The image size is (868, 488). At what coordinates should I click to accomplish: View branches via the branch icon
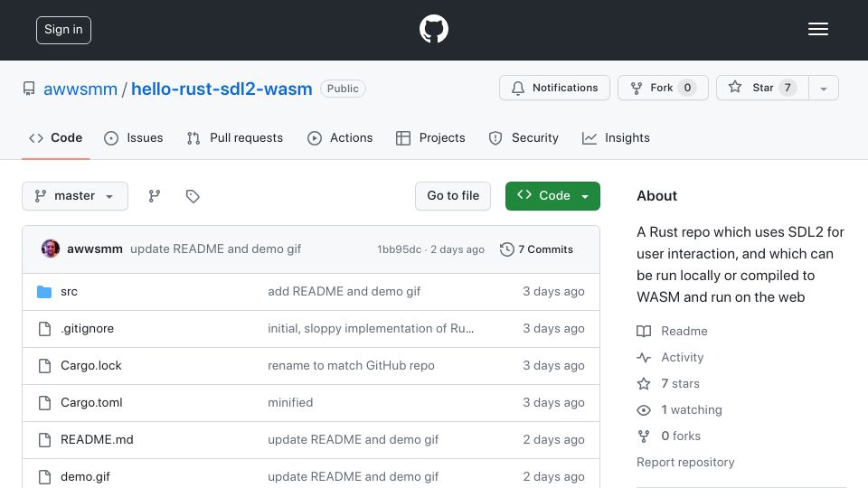coord(155,196)
